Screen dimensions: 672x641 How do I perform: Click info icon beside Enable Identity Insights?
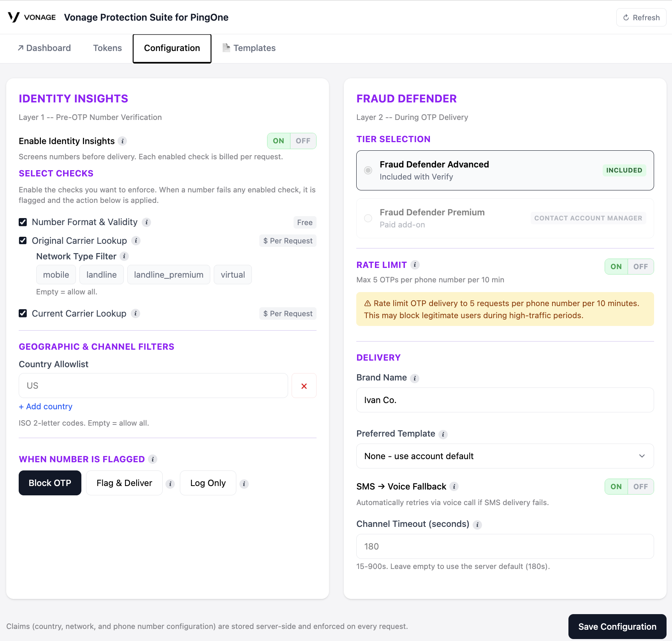[123, 141]
